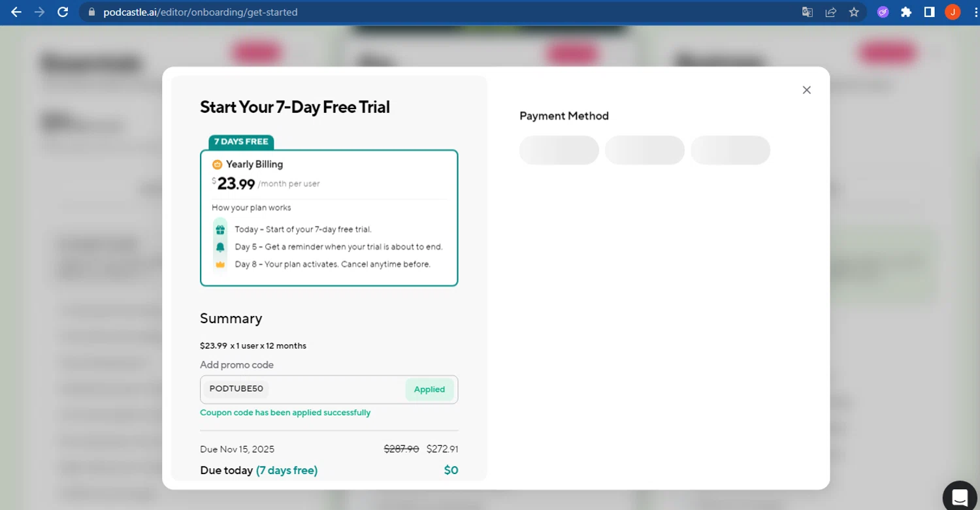Select the Yearly Billing plan card
The image size is (980, 510).
click(x=329, y=218)
